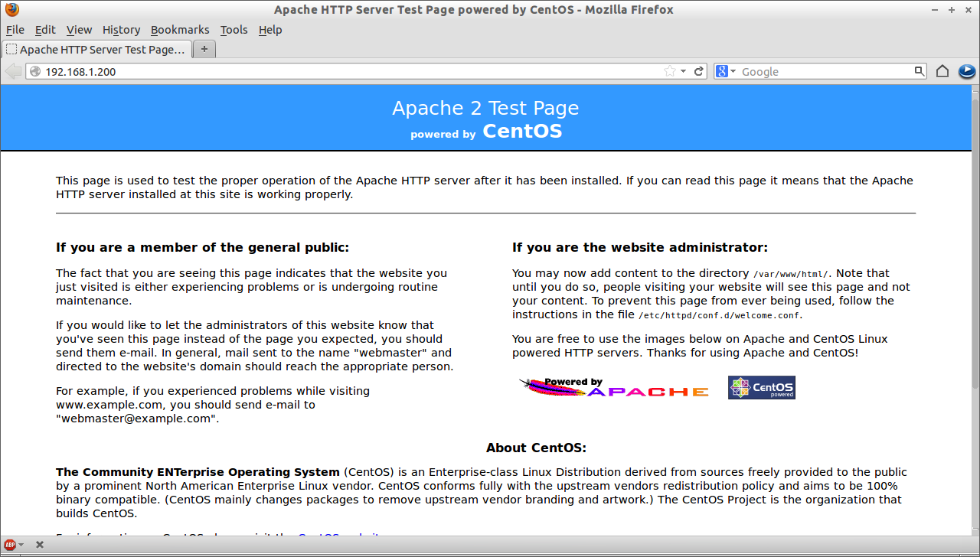Open the View menu

click(x=79, y=30)
